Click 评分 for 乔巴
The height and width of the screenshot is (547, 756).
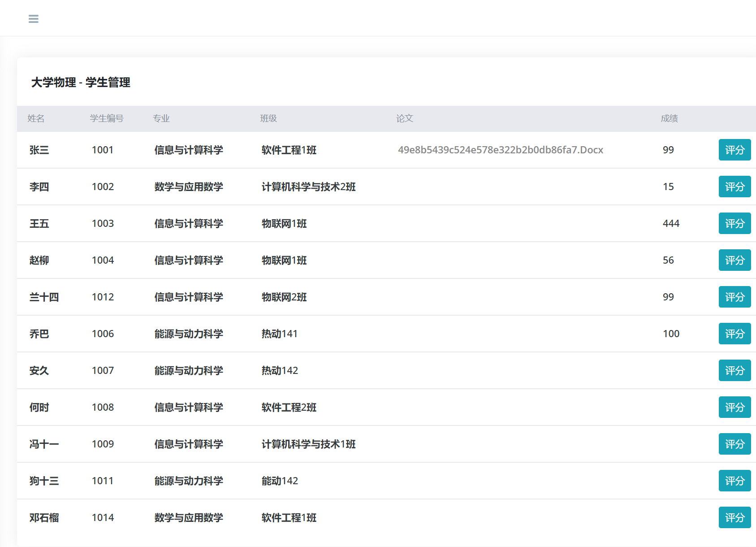click(734, 334)
